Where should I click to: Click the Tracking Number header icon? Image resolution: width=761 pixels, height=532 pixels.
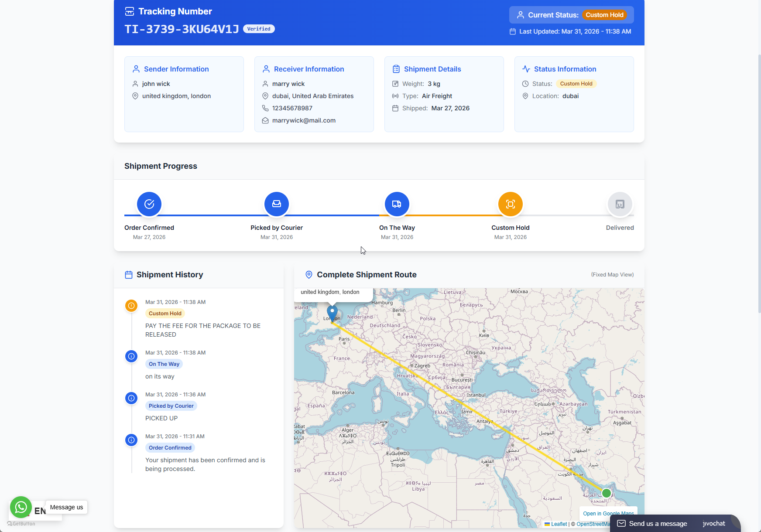[x=130, y=11]
